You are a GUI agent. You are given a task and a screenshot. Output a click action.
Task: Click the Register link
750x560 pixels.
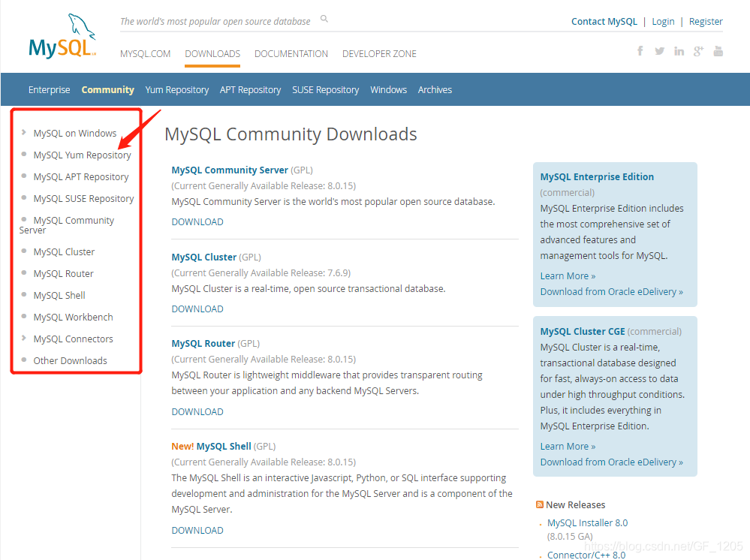[x=706, y=22]
